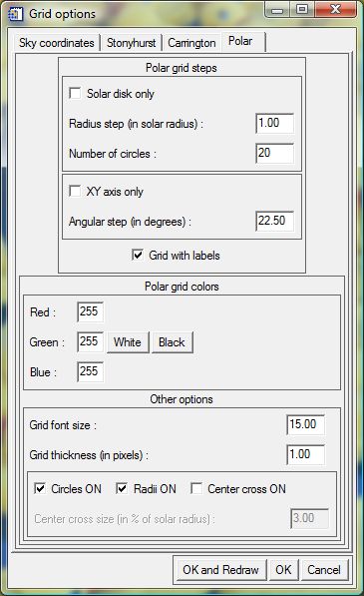Enable the Solar disk only checkbox
The width and height of the screenshot is (364, 596).
[75, 93]
